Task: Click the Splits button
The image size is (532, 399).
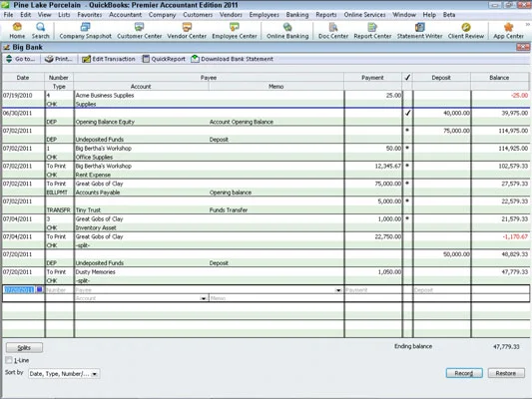Action: pyautogui.click(x=24, y=347)
